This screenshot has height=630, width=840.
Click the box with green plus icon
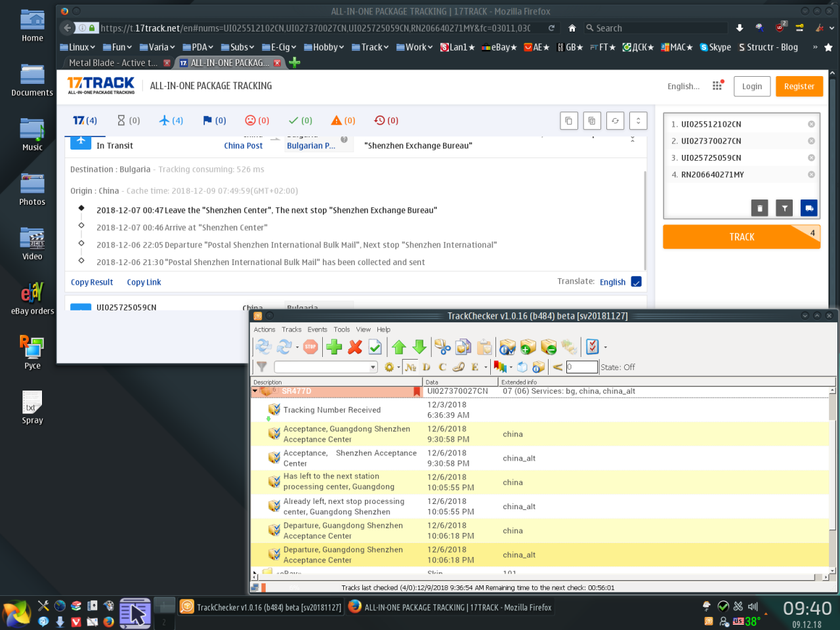[x=528, y=346]
